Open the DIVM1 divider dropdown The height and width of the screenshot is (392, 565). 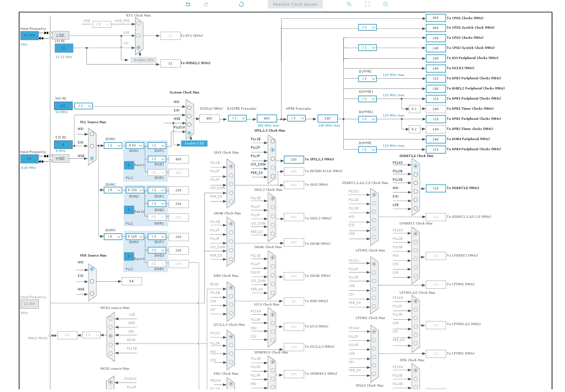(x=113, y=146)
